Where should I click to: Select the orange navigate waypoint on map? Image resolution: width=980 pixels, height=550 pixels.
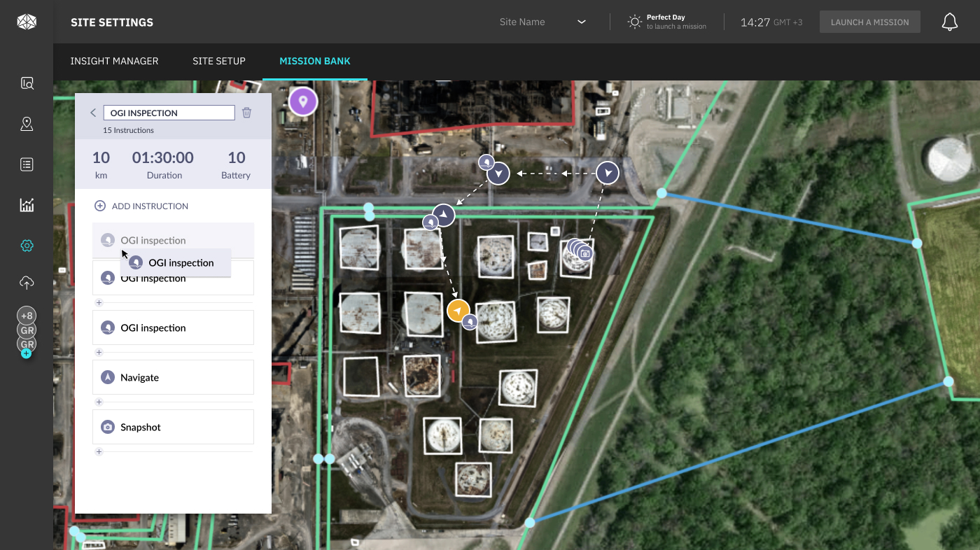click(x=458, y=310)
